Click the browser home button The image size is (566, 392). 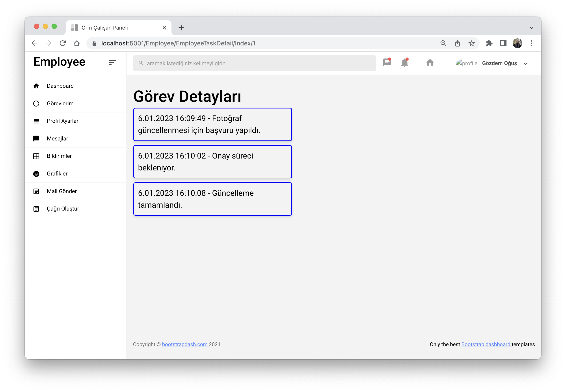(x=77, y=43)
